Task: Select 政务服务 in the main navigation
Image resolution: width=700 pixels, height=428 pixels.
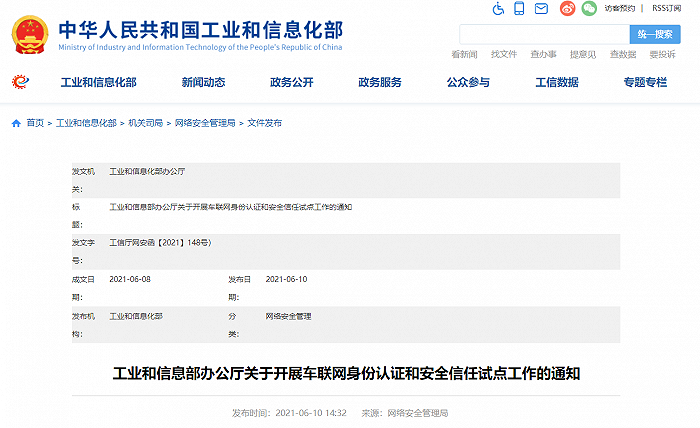Action: 380,83
